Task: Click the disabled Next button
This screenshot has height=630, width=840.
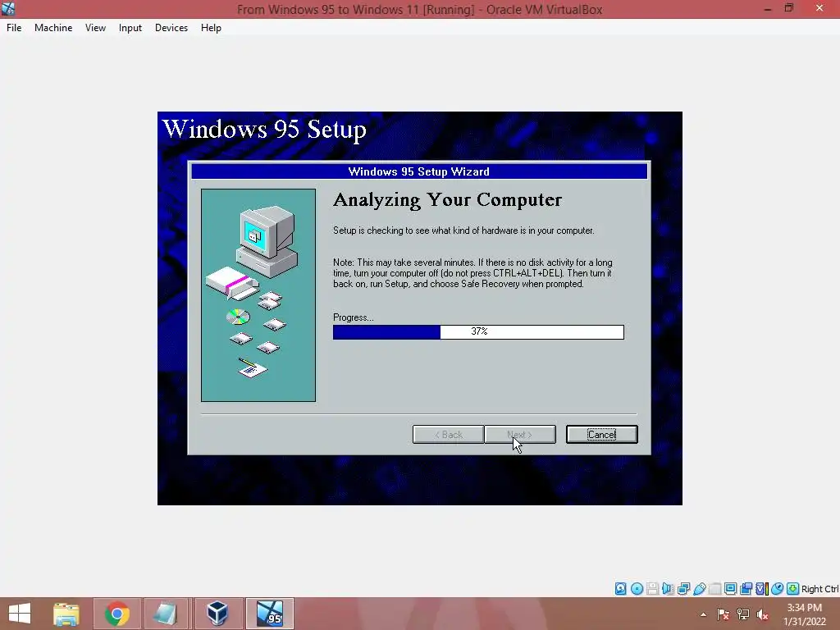Action: click(x=519, y=435)
